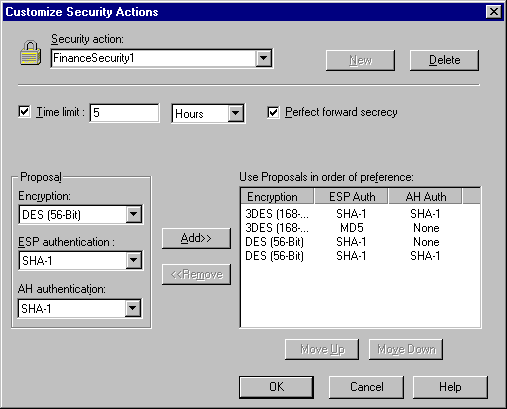
Task: Click inside the Time limit value field
Action: point(124,113)
